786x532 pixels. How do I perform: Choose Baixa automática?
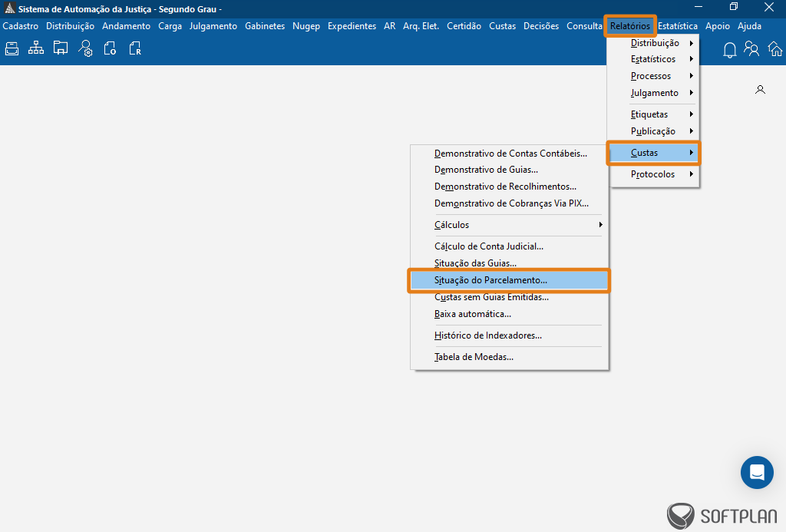coord(510,315)
